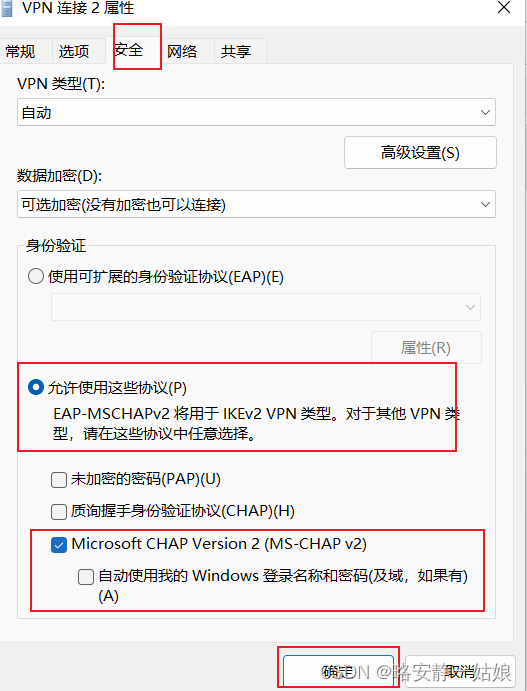Image resolution: width=527 pixels, height=691 pixels.
Task: Go to the 网络 tab
Action: 182,51
